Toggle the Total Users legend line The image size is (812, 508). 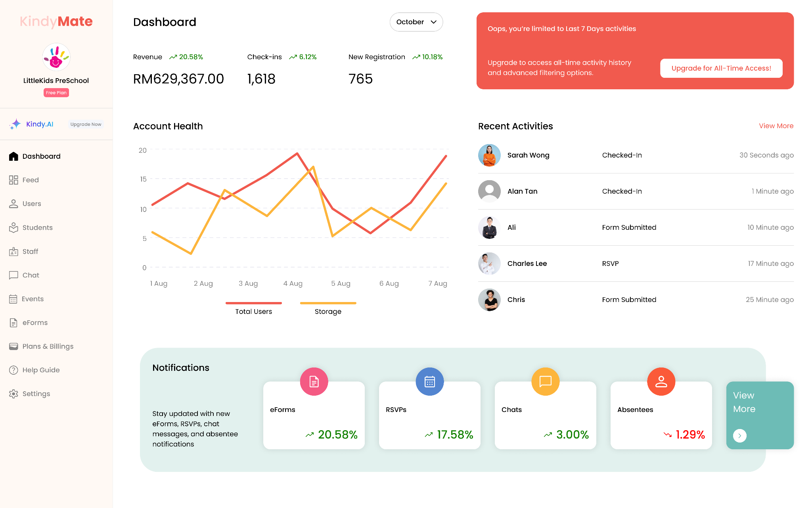[254, 303]
